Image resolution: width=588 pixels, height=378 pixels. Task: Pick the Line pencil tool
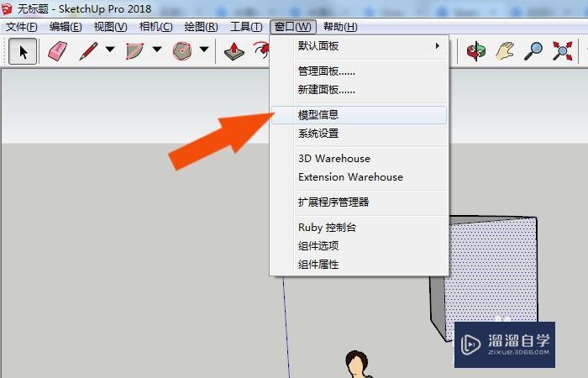(89, 51)
